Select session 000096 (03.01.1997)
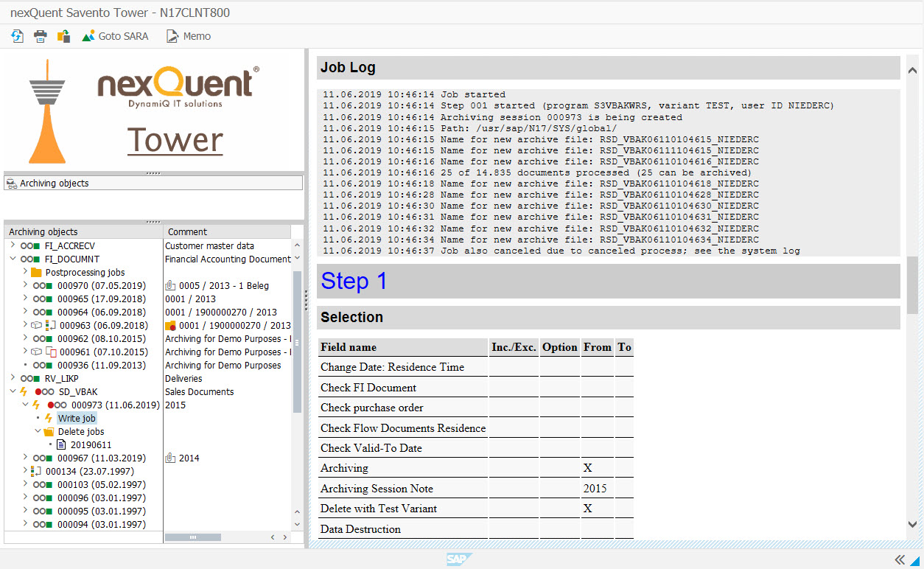 click(102, 498)
